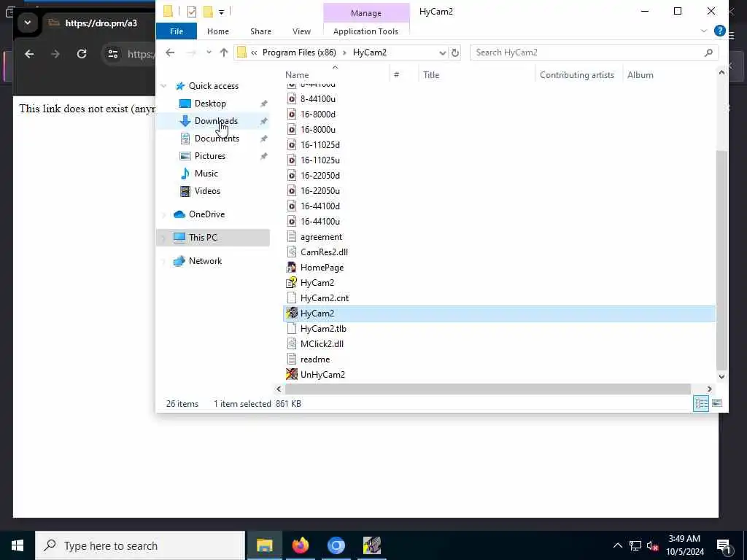Select the HomePage shortcut icon
The height and width of the screenshot is (560, 747).
click(291, 267)
